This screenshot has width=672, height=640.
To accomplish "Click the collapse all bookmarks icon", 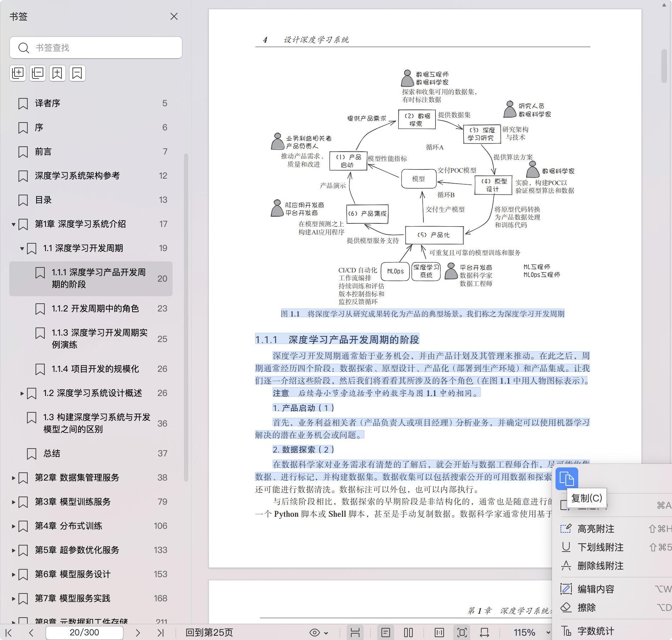I will point(38,73).
